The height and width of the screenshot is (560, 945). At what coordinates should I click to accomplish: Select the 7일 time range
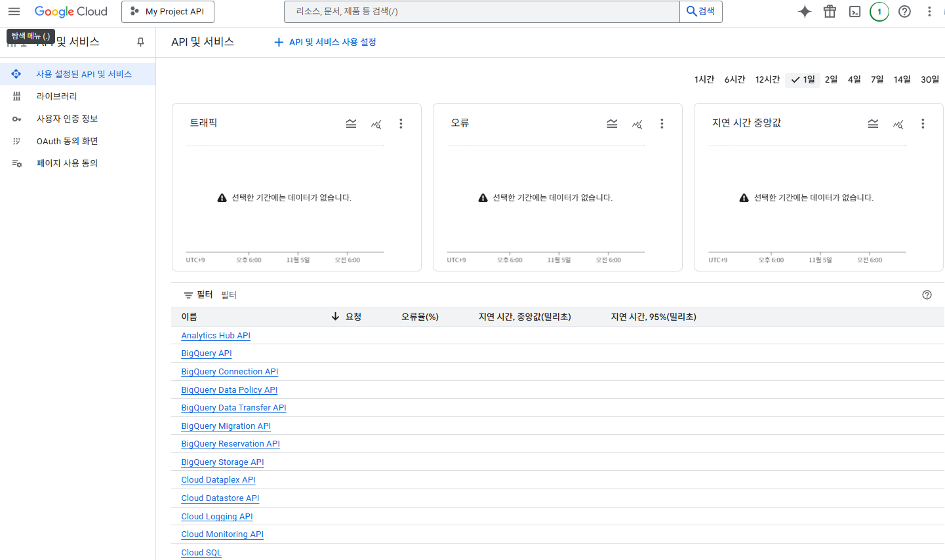[x=877, y=79]
